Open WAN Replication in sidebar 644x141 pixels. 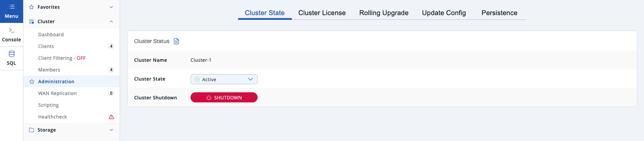click(x=57, y=93)
